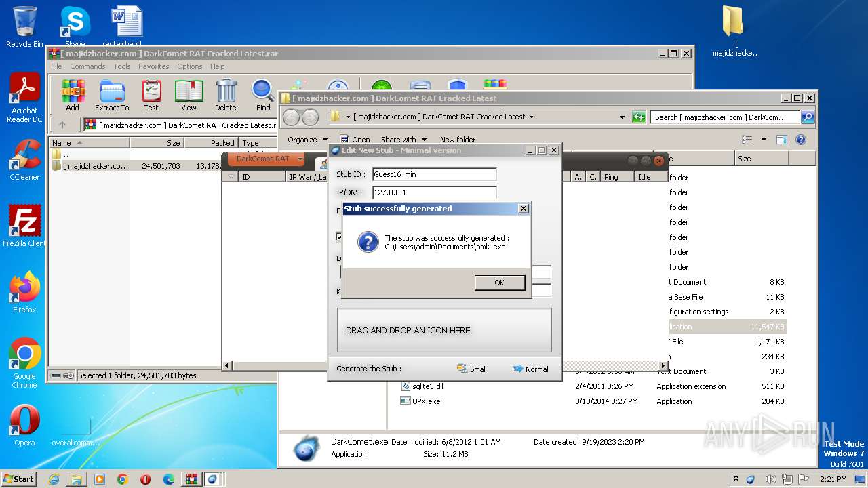Open WinRAR Commands menu
868x488 pixels.
pyautogui.click(x=87, y=66)
